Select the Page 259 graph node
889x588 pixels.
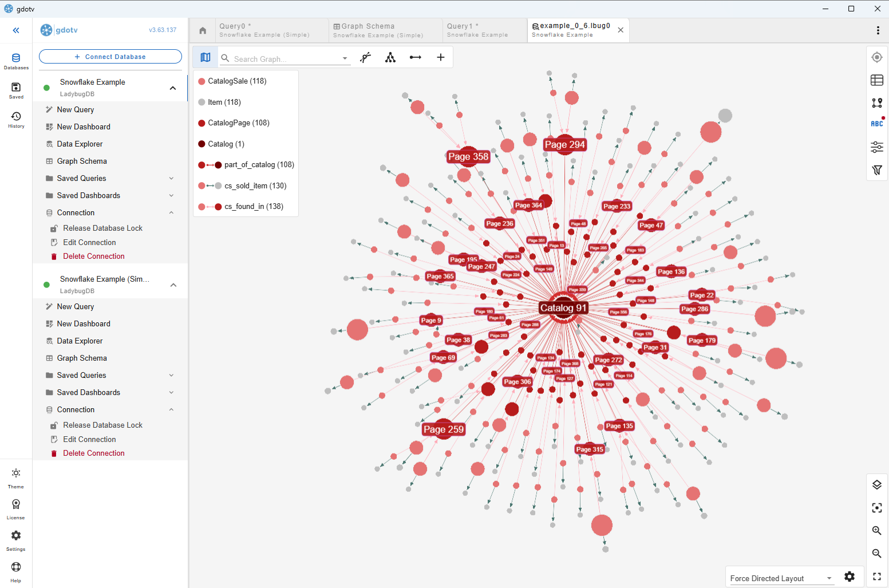(443, 429)
